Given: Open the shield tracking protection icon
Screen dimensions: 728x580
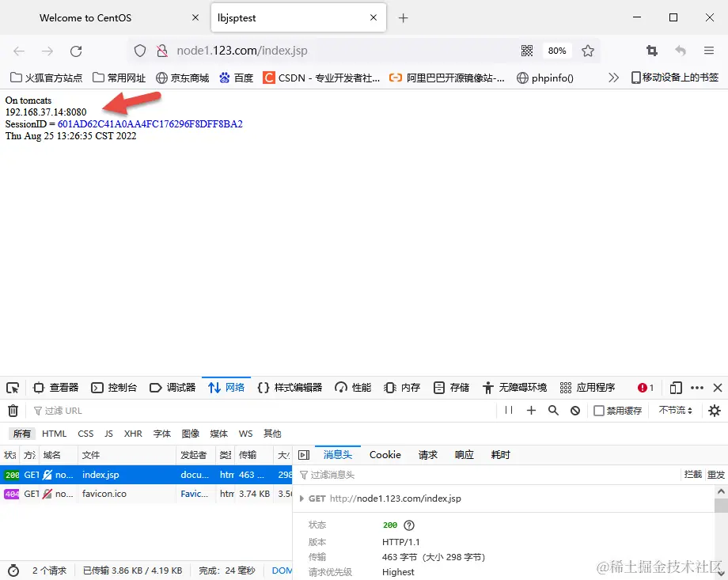Looking at the screenshot, I should pyautogui.click(x=140, y=51).
